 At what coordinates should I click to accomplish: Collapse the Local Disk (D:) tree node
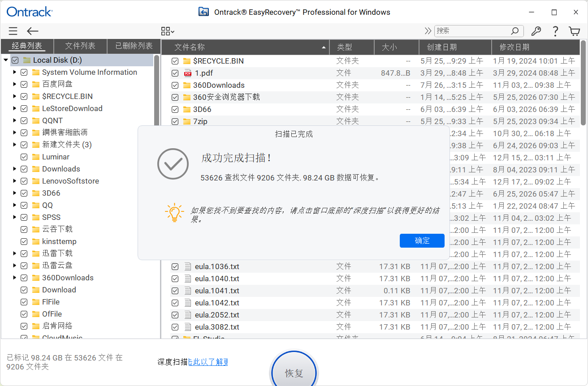(6, 60)
